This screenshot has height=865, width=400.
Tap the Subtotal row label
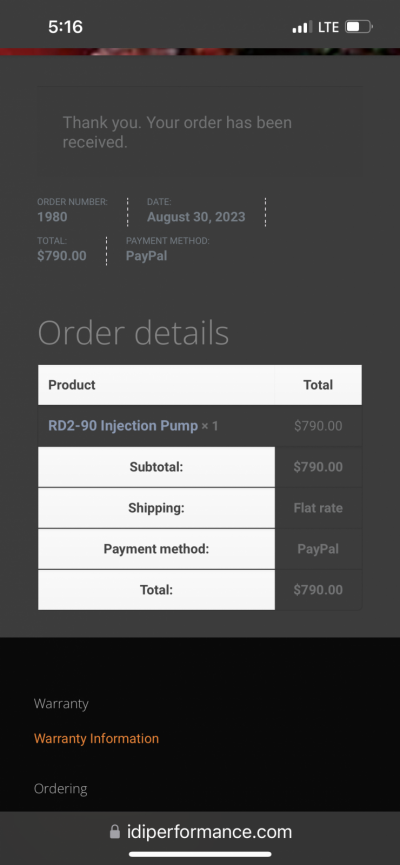click(x=156, y=467)
